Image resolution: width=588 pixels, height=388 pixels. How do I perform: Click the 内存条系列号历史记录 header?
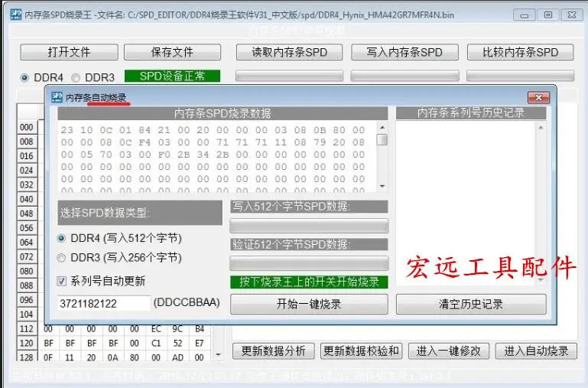471,112
